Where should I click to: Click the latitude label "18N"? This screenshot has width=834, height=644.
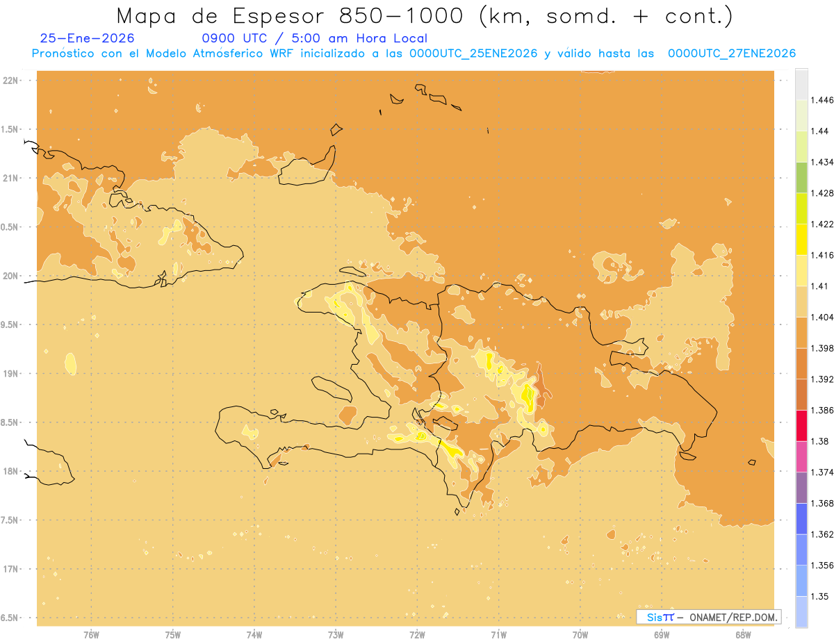pos(11,472)
